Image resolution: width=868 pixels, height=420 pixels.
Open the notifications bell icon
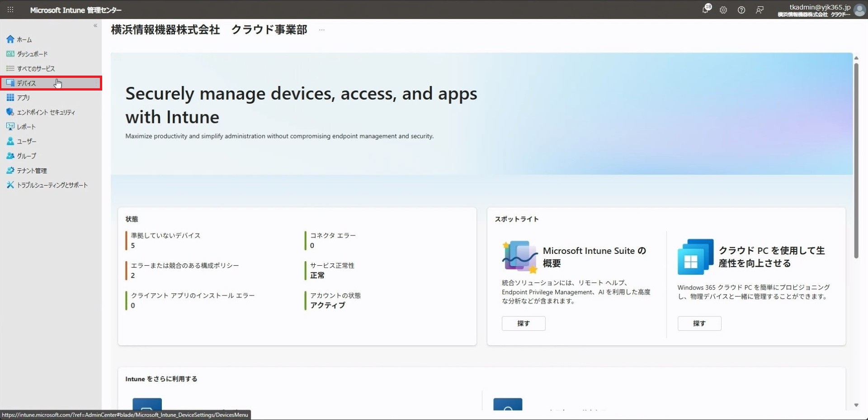pos(706,10)
